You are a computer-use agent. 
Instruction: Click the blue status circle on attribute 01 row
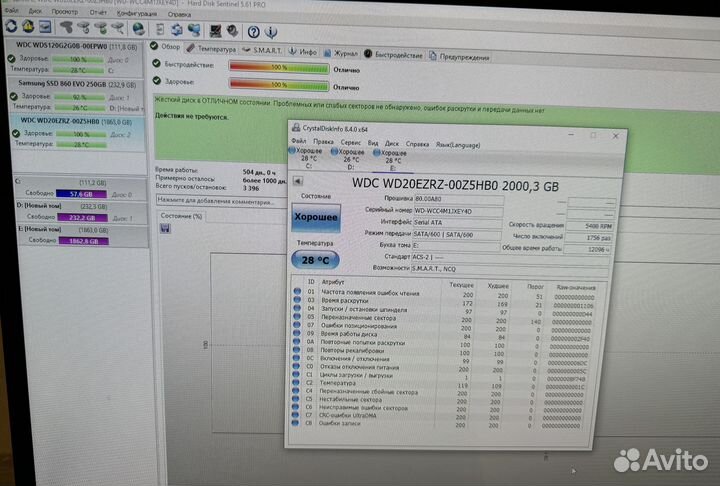(297, 291)
